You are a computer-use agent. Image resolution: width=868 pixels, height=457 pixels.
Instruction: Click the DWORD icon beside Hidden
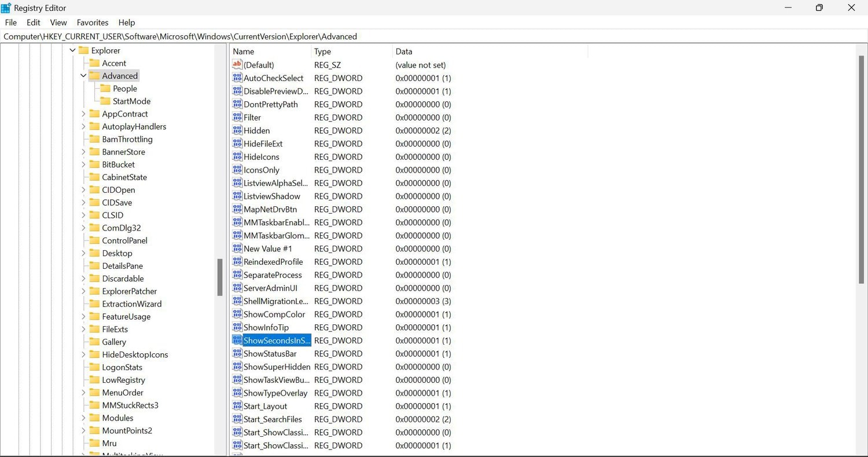(x=237, y=130)
